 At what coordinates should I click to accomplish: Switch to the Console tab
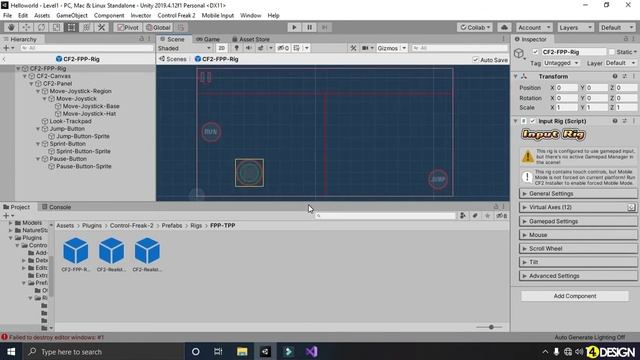[56, 207]
